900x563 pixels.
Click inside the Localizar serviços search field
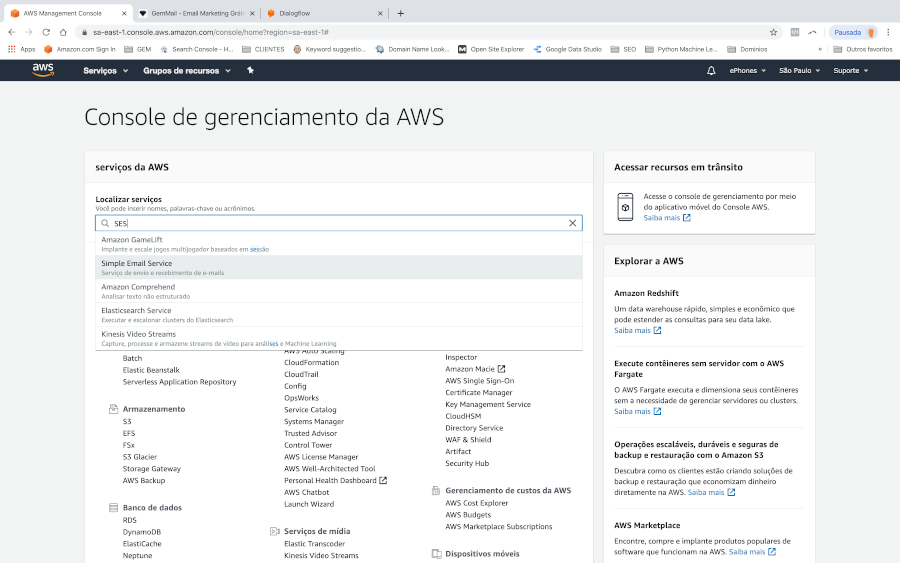pos(339,223)
